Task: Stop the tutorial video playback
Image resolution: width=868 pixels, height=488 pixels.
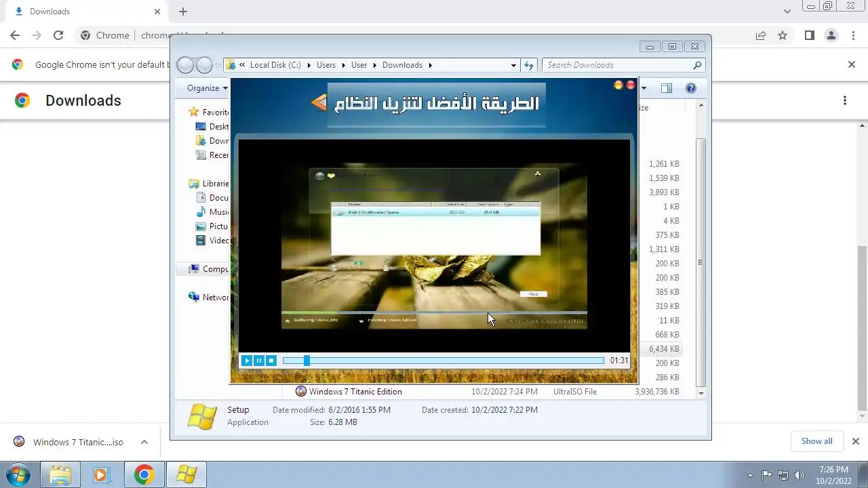Action: coord(271,361)
